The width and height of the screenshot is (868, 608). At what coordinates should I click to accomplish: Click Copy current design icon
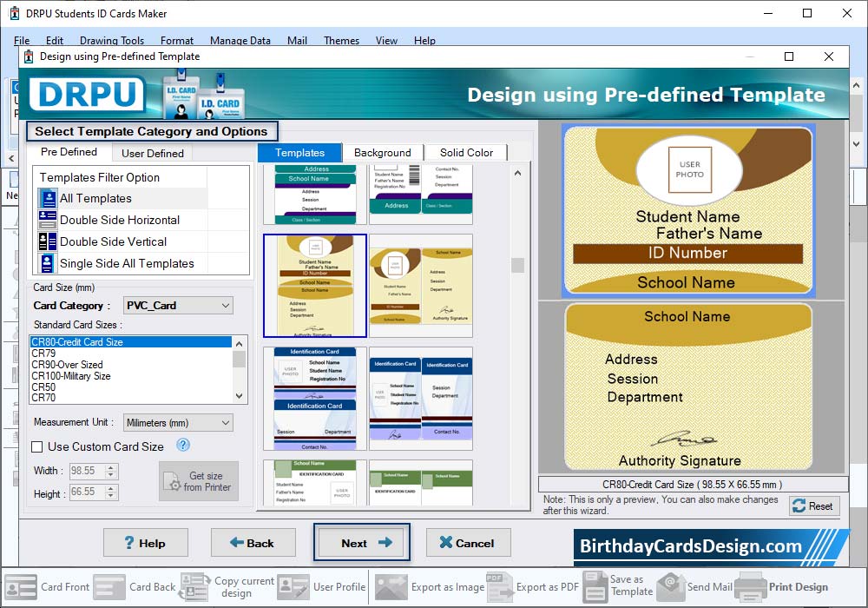pyautogui.click(x=194, y=587)
